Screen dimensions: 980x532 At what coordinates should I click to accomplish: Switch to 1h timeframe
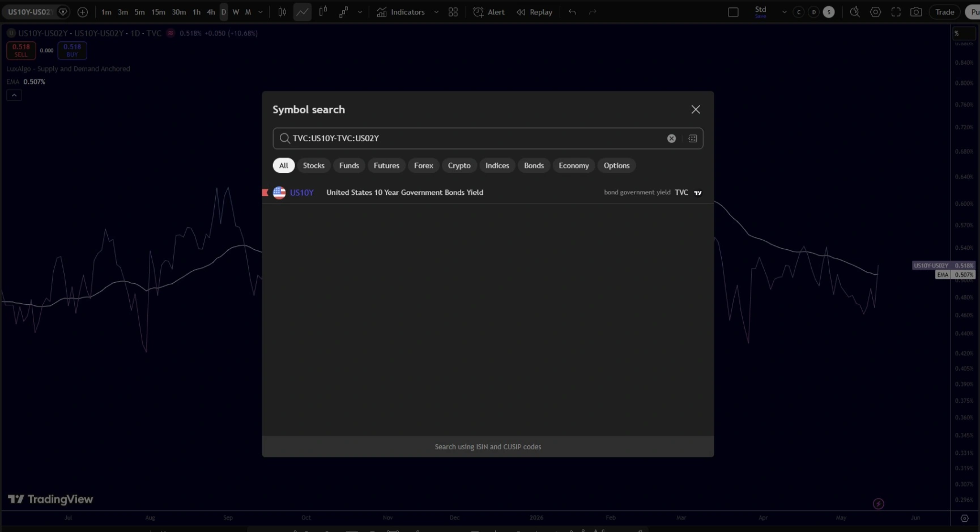tap(196, 12)
